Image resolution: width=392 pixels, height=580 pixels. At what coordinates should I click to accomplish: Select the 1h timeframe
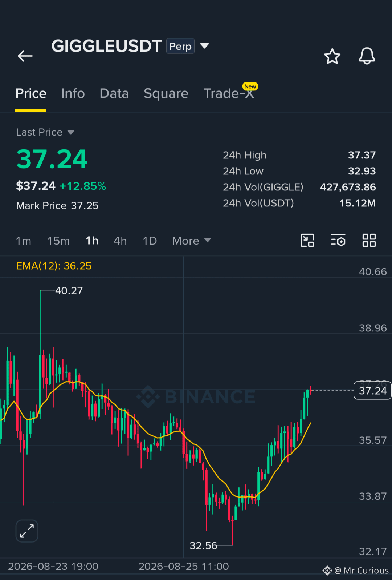pos(92,241)
